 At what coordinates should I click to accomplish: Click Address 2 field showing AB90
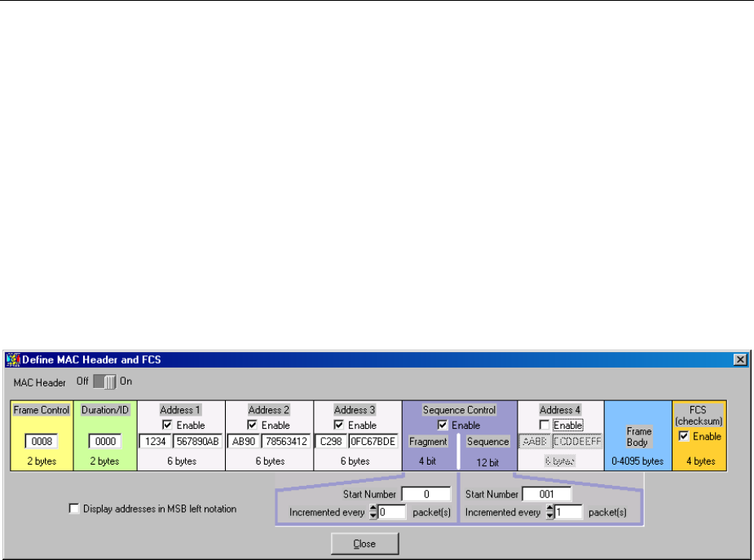point(244,441)
